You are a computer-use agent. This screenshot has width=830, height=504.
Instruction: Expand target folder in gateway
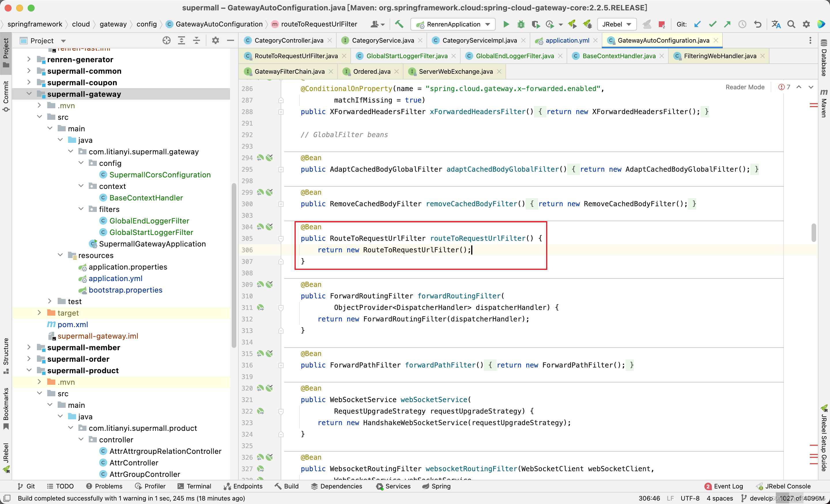39,312
